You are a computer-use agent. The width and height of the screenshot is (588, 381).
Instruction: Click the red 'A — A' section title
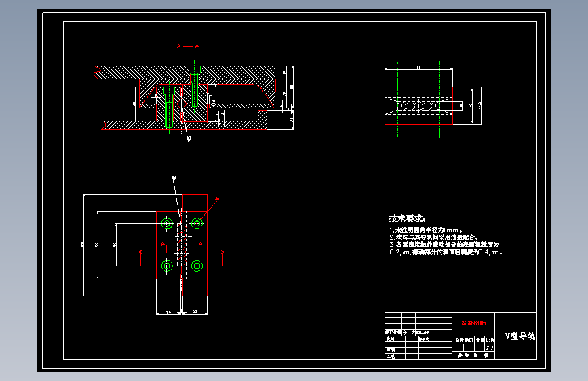pos(188,46)
